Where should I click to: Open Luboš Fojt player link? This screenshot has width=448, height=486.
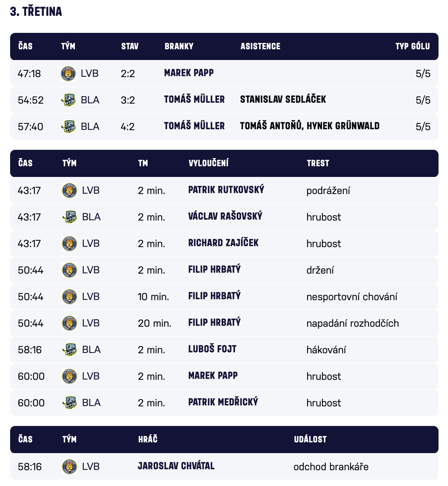212,349
